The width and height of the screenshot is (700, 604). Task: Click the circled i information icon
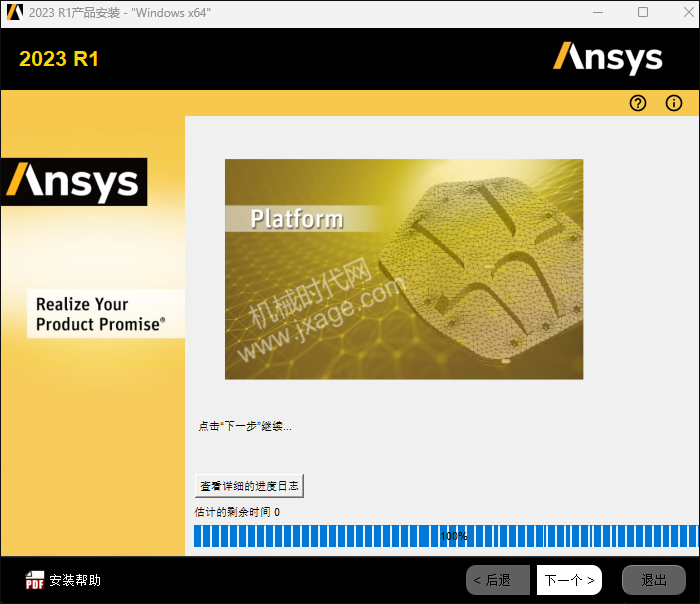click(x=674, y=103)
